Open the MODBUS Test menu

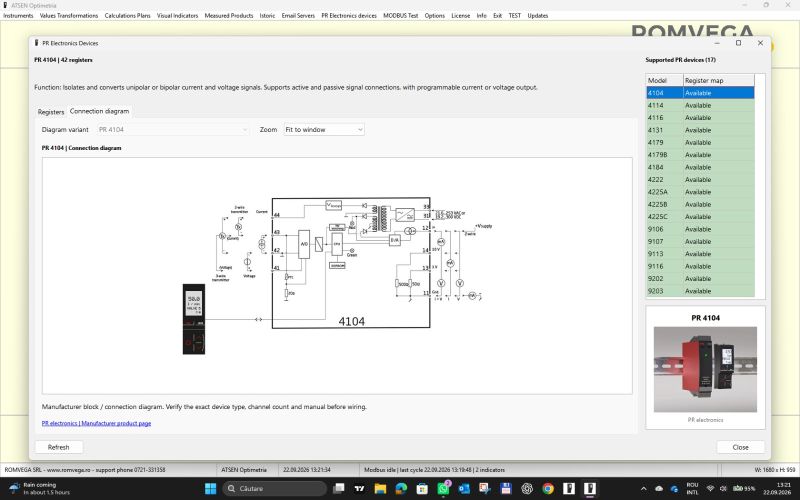click(x=401, y=16)
